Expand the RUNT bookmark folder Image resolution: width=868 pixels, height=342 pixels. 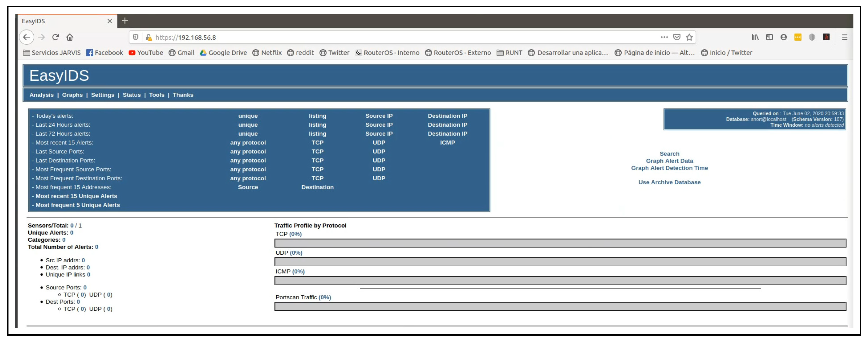point(509,53)
